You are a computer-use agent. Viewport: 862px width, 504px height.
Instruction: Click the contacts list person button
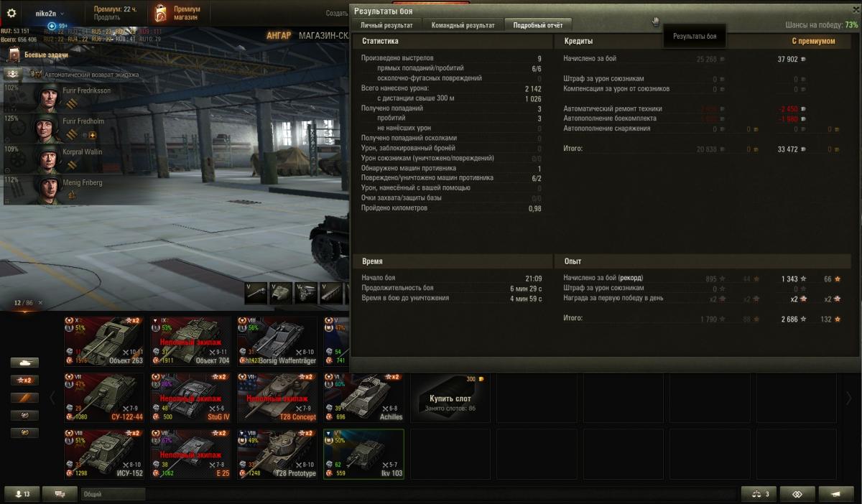(22, 494)
